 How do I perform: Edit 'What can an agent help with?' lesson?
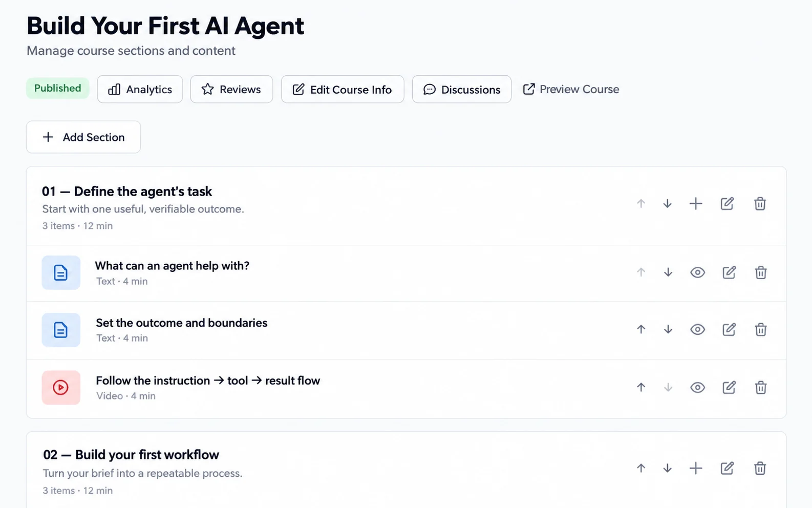pyautogui.click(x=729, y=272)
